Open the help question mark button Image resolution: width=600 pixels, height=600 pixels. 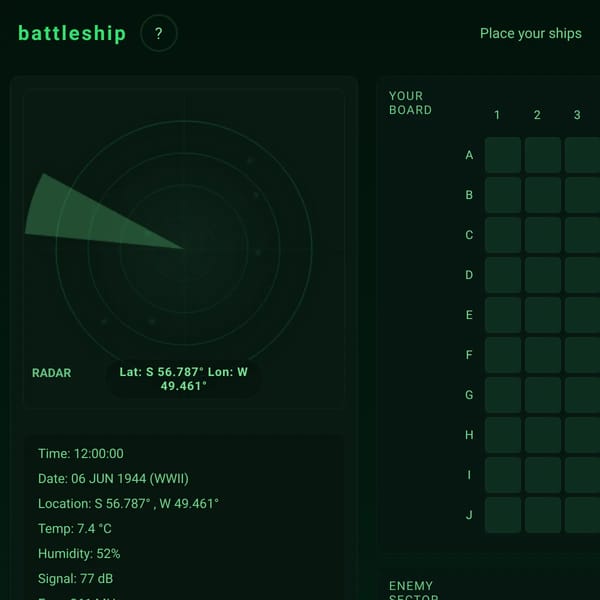click(159, 33)
